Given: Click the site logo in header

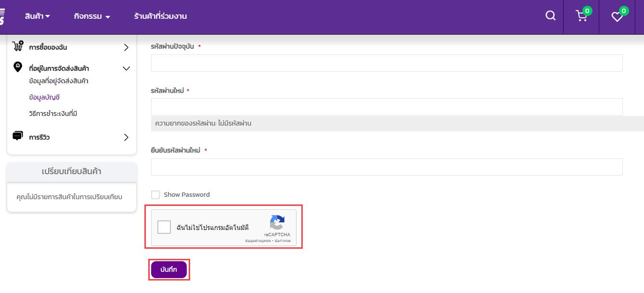Looking at the screenshot, I should (x=2, y=16).
